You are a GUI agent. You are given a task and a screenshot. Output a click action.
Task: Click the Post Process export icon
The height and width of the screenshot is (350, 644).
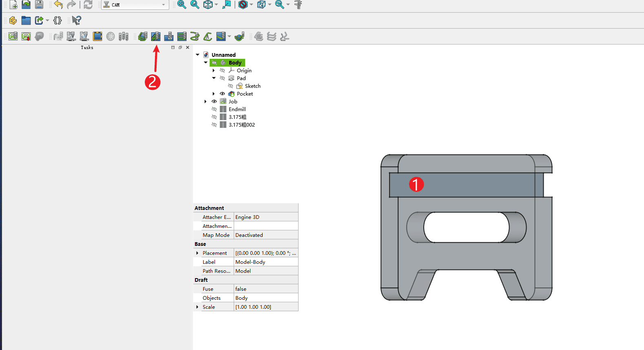(26, 37)
